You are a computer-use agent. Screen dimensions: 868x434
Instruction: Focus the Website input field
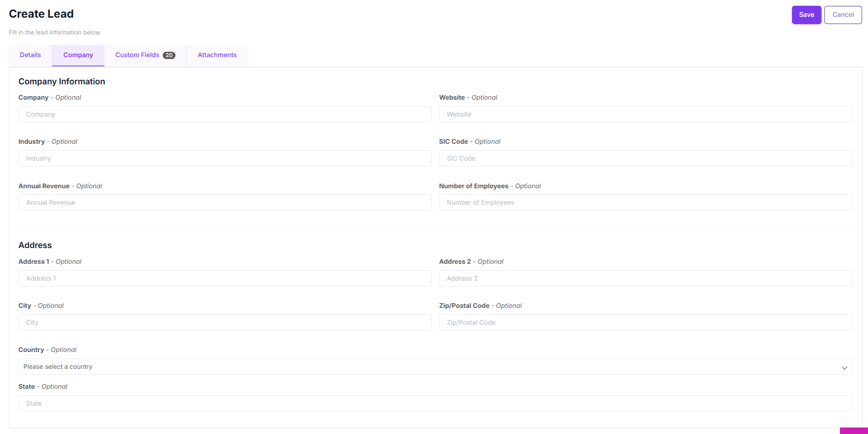click(646, 114)
